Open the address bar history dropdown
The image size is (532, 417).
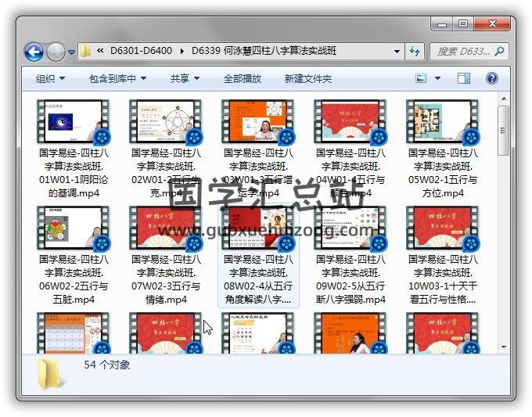coord(397,52)
